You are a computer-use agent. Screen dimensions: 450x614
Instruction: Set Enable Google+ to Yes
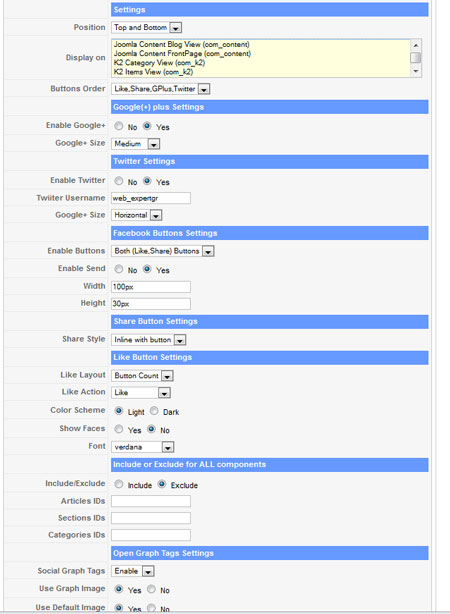coord(147,126)
